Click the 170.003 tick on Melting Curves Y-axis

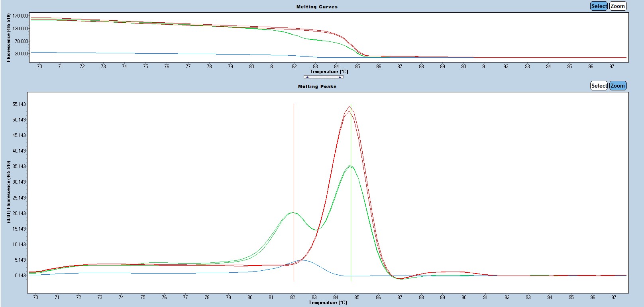pyautogui.click(x=20, y=16)
